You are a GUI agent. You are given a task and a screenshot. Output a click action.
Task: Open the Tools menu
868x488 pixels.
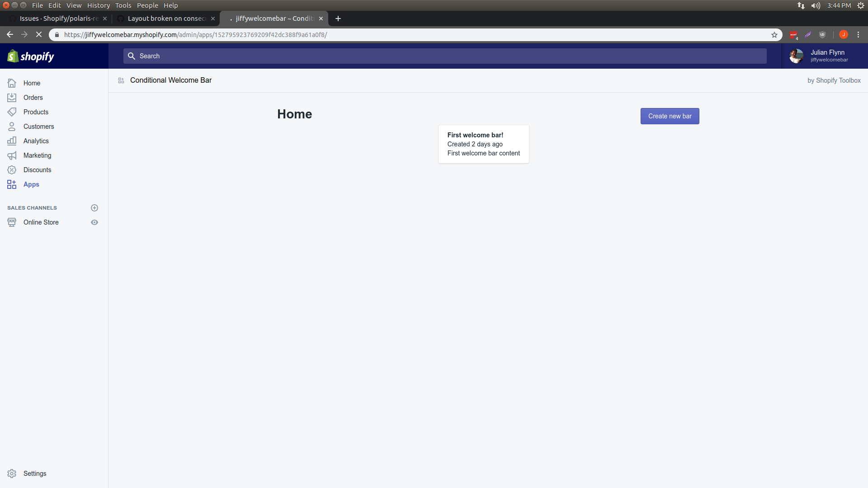coord(123,5)
